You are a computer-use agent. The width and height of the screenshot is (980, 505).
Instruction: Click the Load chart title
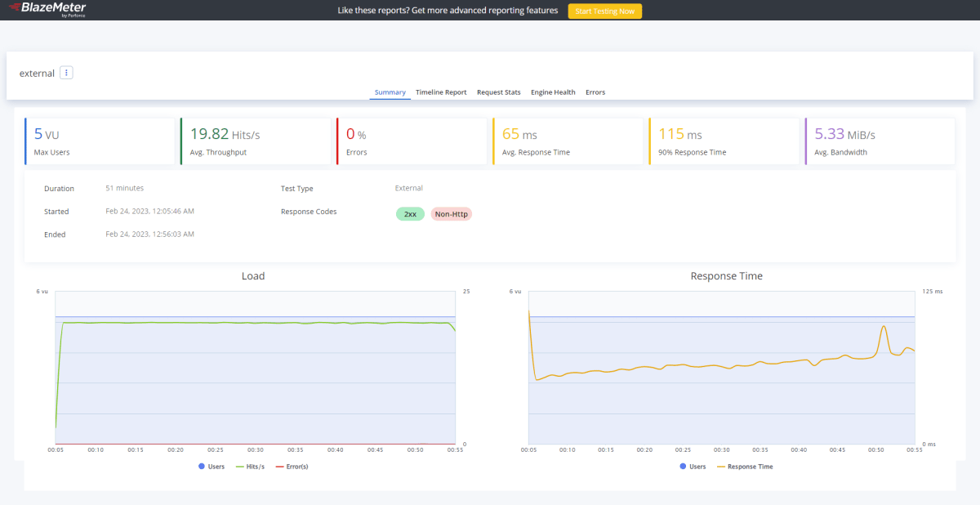(x=253, y=276)
